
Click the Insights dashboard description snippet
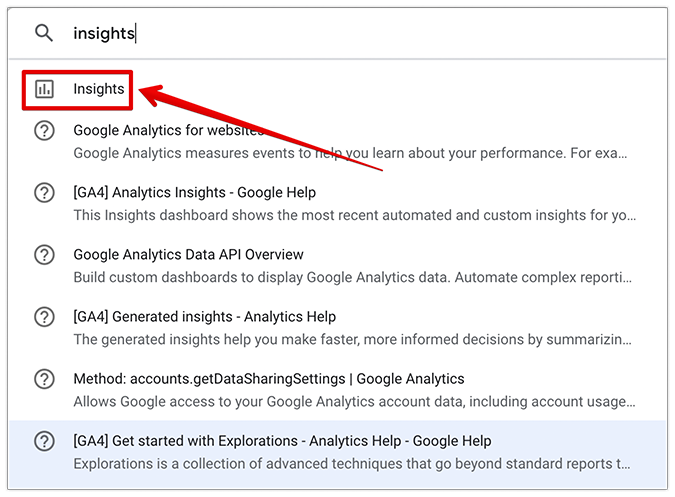coord(355,215)
